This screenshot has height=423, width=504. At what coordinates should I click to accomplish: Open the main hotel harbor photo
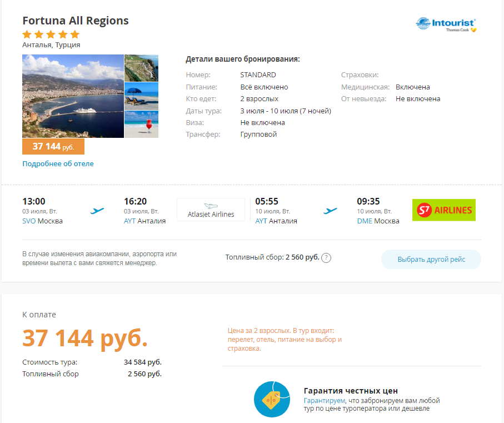[73, 96]
